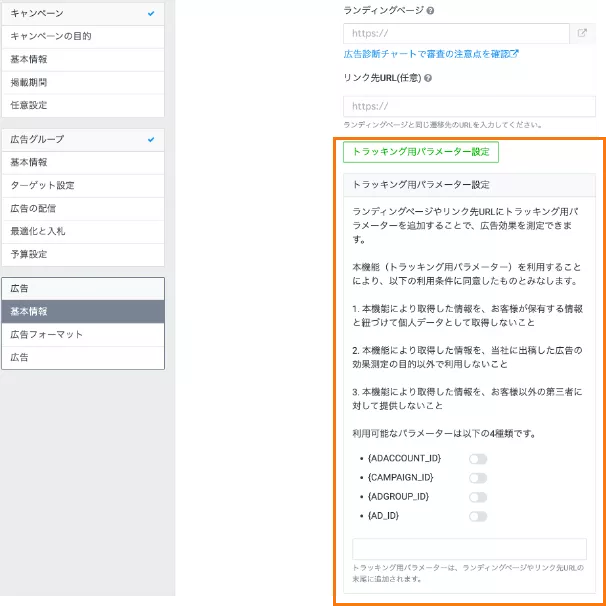This screenshot has width=606, height=606.
Task: Collapse the 広告グループ section in sidebar
Action: coord(150,139)
